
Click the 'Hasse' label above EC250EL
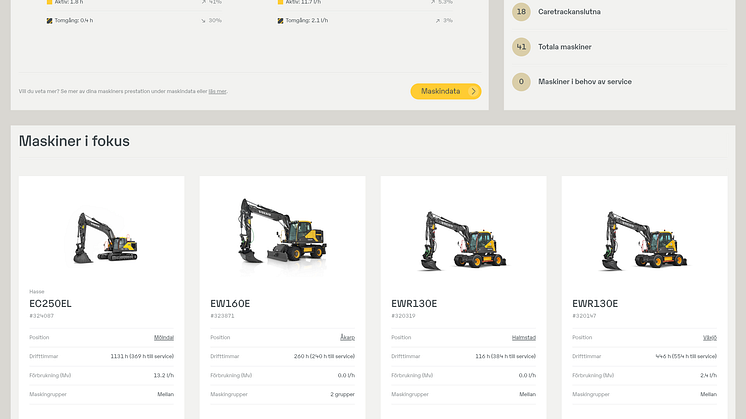(x=37, y=292)
